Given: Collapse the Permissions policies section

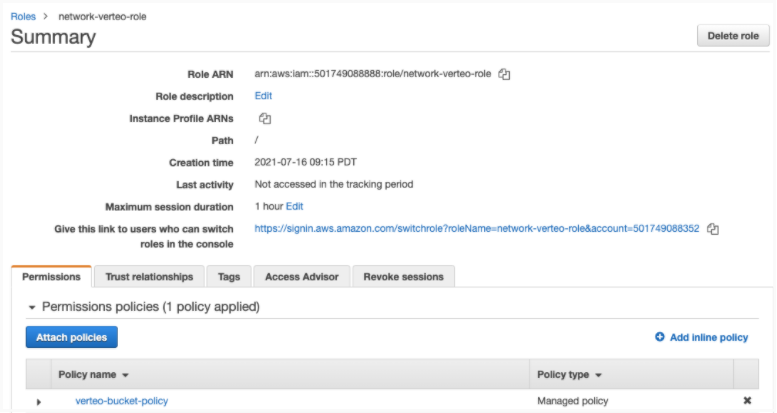Looking at the screenshot, I should click(x=32, y=307).
